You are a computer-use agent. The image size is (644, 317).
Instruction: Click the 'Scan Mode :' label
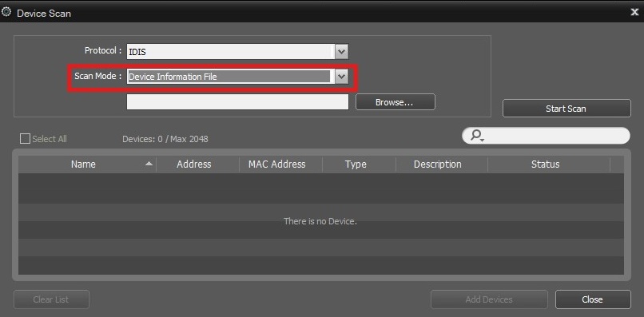pyautogui.click(x=98, y=76)
